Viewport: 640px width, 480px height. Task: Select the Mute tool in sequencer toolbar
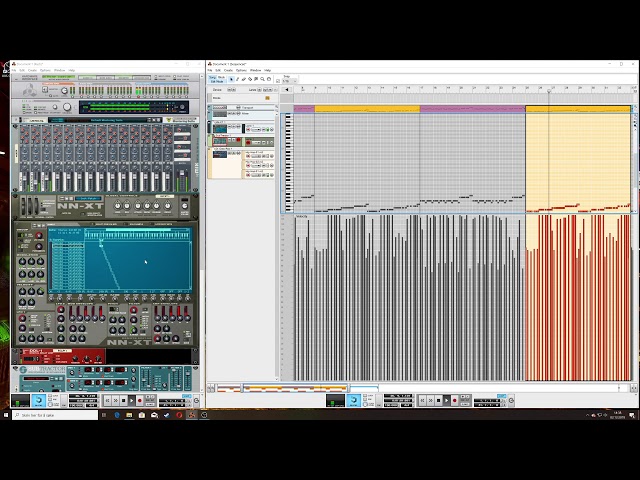[x=256, y=79]
